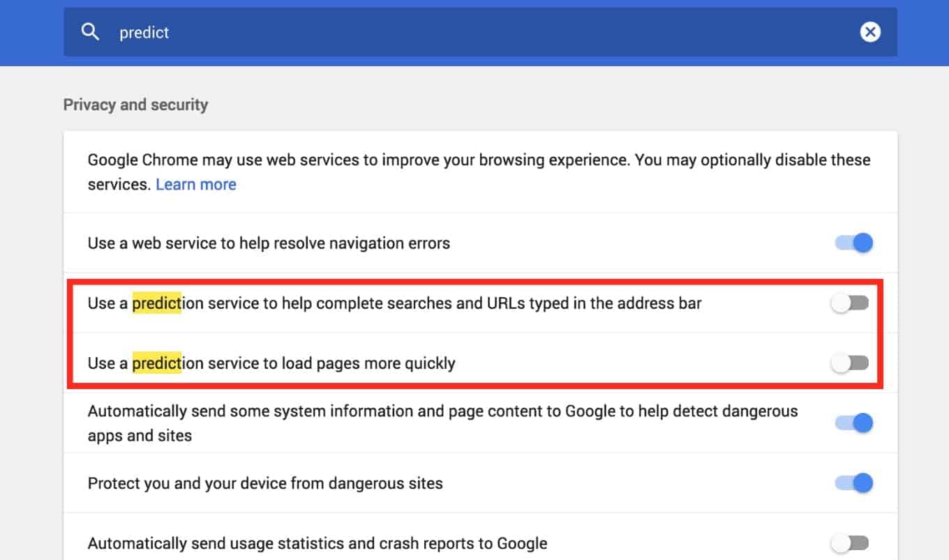Enable prediction service to load pages quickly

(850, 363)
